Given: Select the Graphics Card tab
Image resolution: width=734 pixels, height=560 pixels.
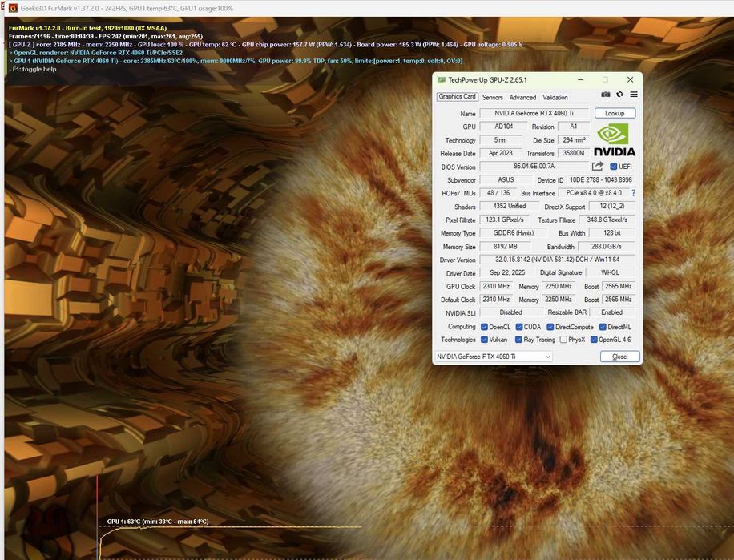Looking at the screenshot, I should click(457, 97).
